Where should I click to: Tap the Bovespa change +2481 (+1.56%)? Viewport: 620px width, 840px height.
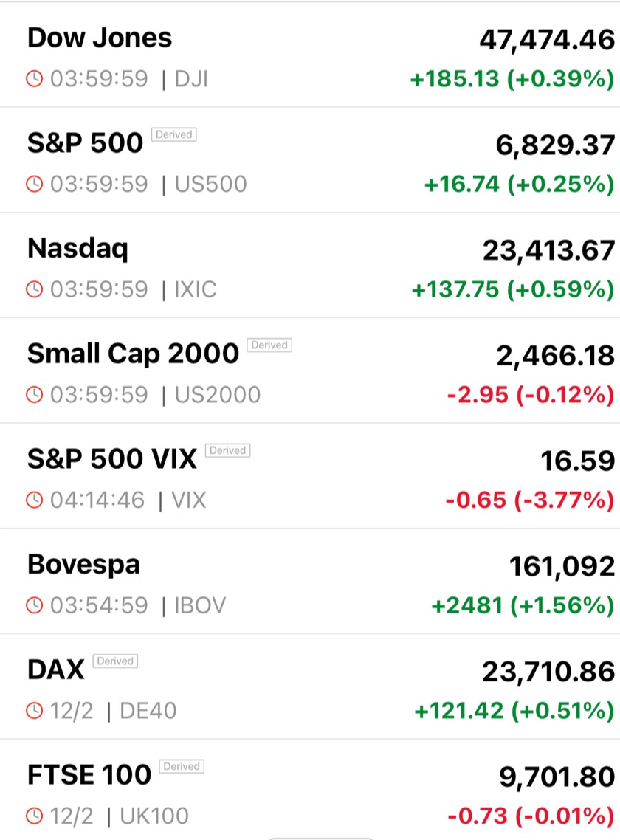[x=522, y=606]
